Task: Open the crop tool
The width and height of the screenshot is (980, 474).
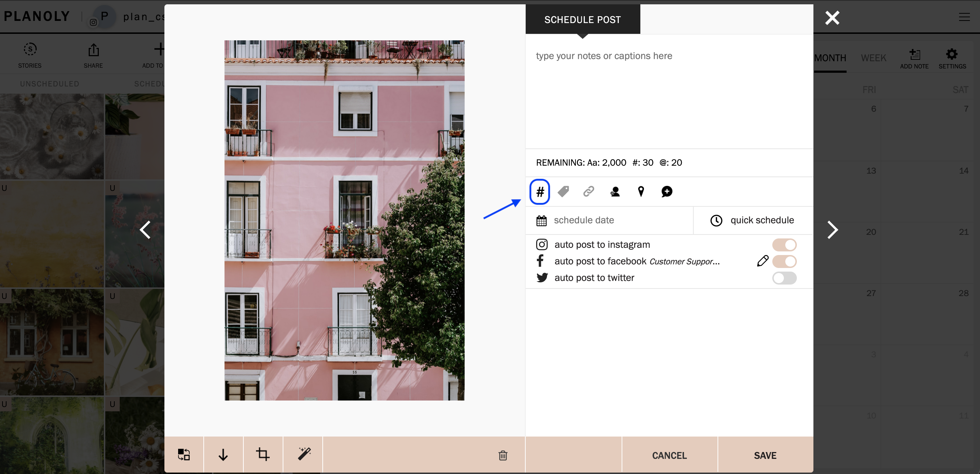Action: pyautogui.click(x=263, y=454)
